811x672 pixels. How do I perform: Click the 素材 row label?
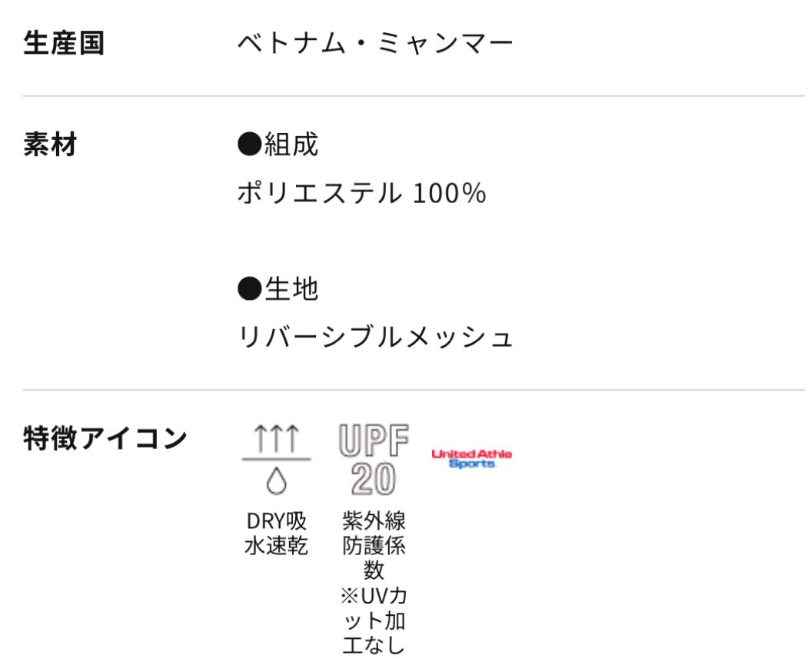click(51, 145)
